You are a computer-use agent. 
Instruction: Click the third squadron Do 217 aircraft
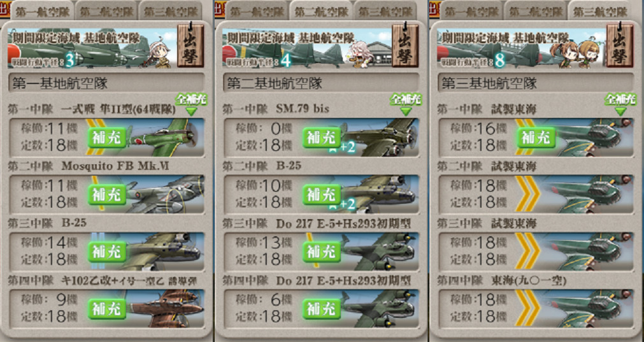(380, 252)
